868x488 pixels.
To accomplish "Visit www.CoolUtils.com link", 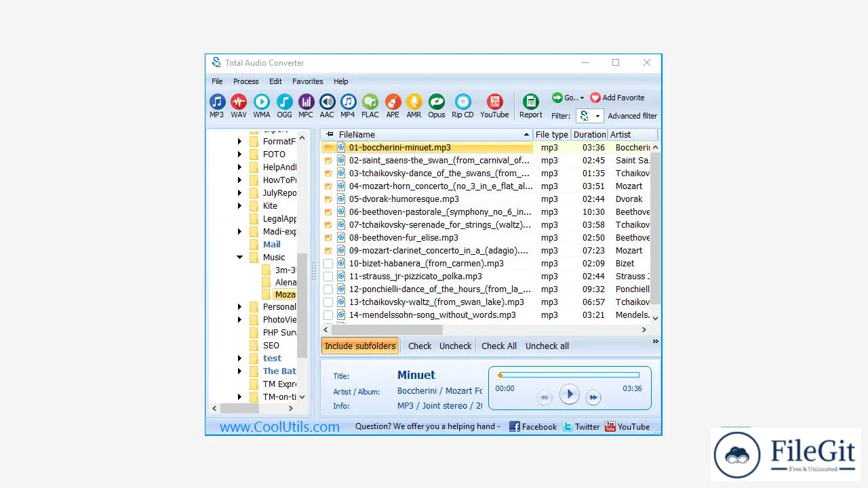I will click(279, 427).
